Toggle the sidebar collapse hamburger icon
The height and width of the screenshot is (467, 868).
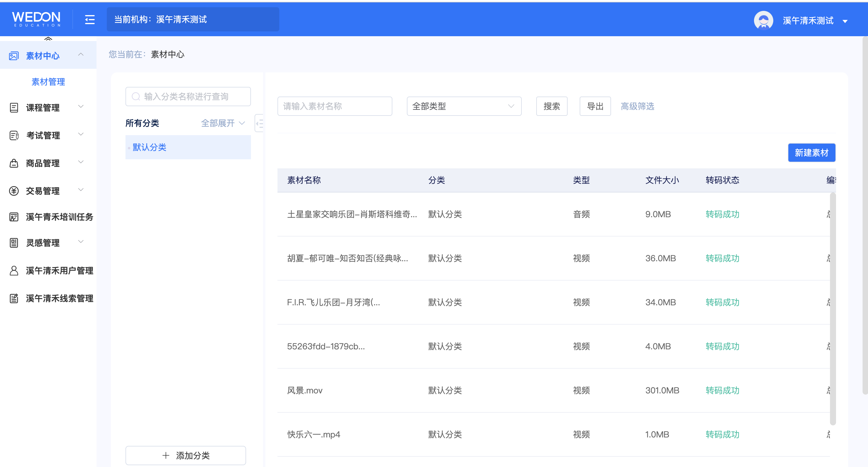pos(90,20)
